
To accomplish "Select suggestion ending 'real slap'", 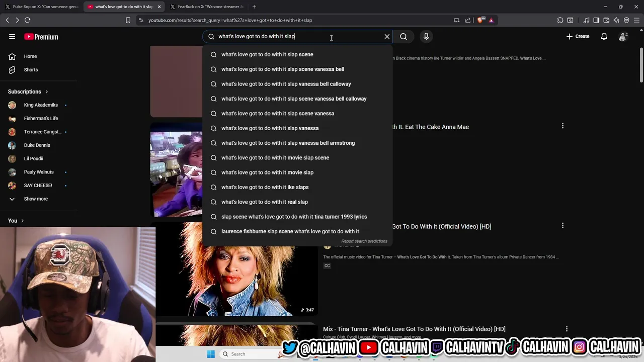I will (x=297, y=202).
